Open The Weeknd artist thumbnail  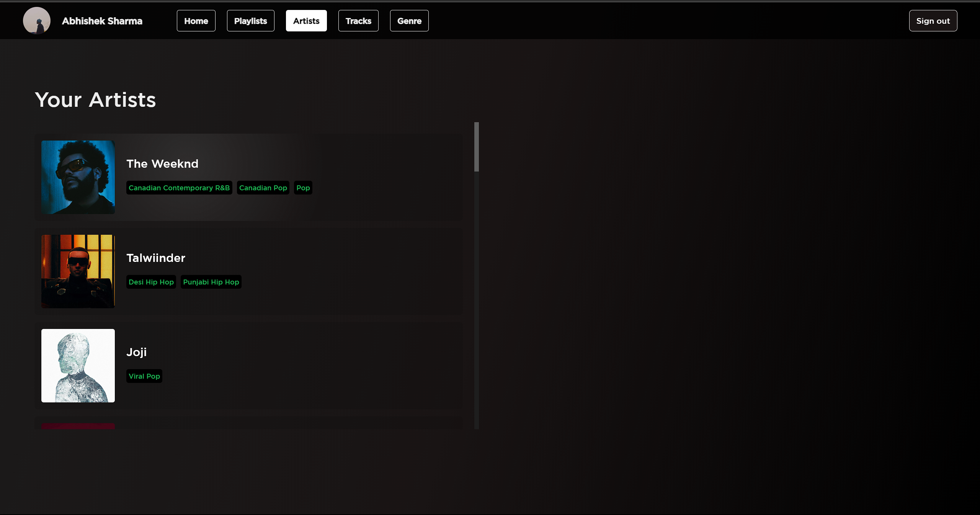pos(78,177)
